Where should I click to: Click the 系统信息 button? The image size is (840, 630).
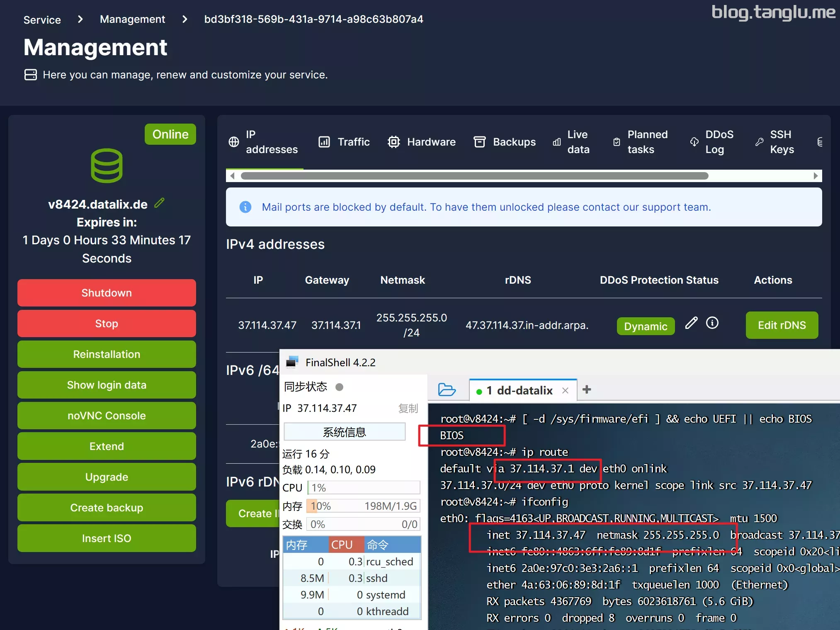point(344,432)
